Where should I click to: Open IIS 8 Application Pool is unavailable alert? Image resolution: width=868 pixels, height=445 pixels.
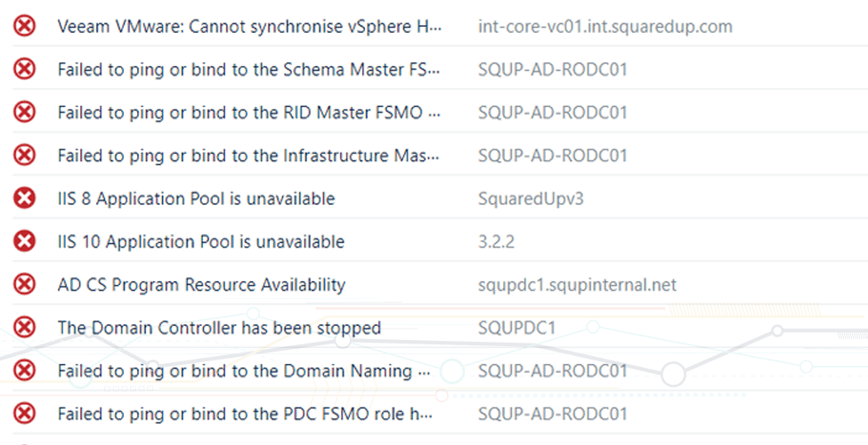point(196,198)
